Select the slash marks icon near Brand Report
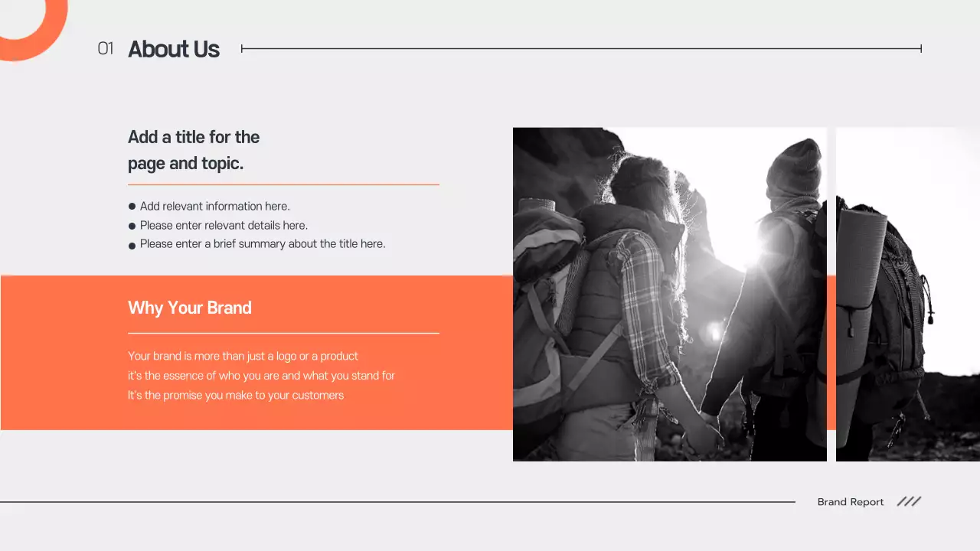This screenshot has height=551, width=980. pyautogui.click(x=908, y=501)
